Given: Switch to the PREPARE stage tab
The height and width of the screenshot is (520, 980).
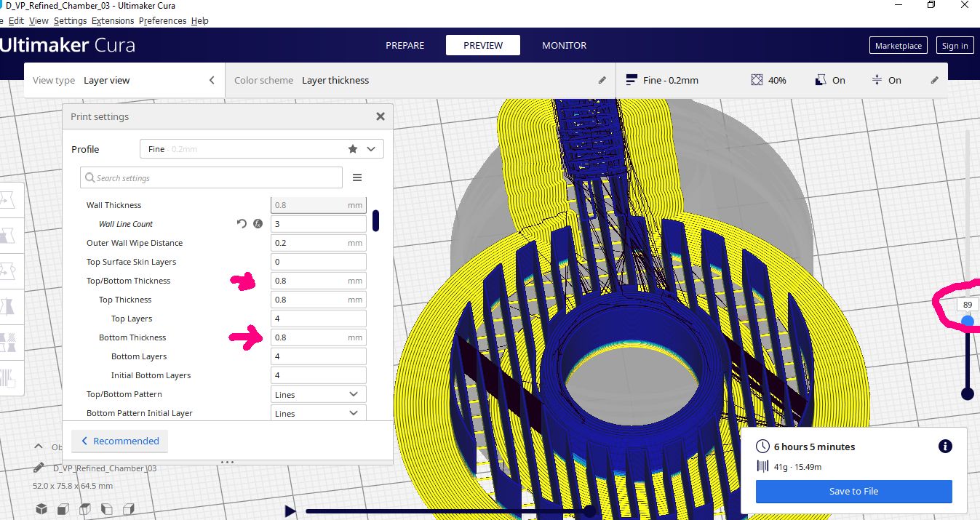Looking at the screenshot, I should point(405,45).
